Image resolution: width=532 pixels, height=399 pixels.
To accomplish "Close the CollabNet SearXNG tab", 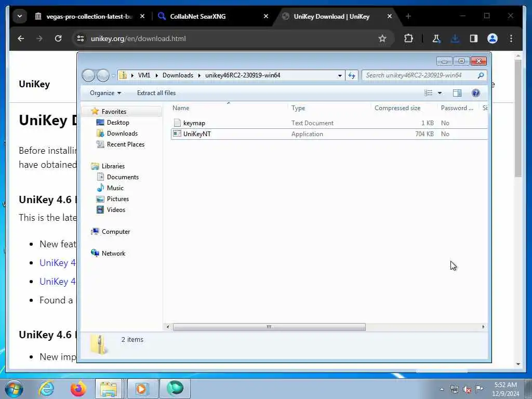I will tap(266, 16).
